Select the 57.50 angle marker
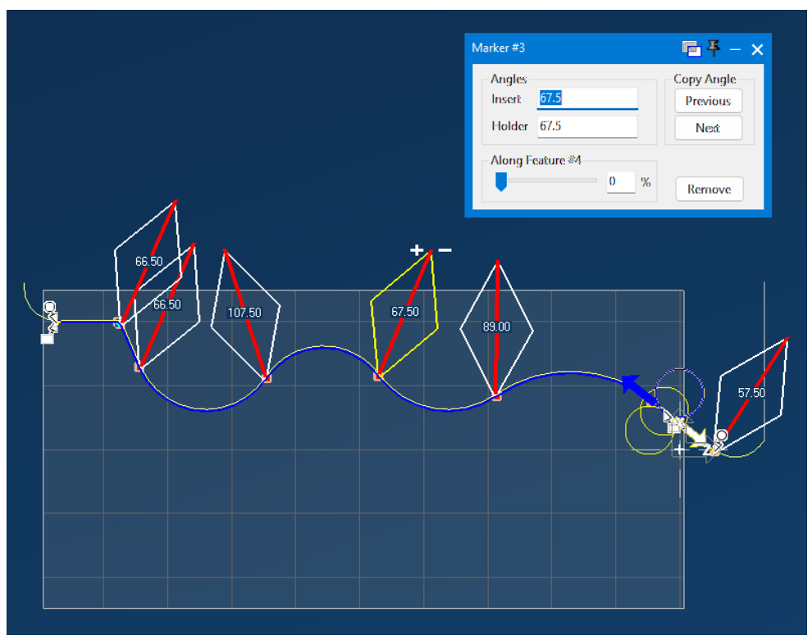This screenshot has width=812, height=644. 751,393
